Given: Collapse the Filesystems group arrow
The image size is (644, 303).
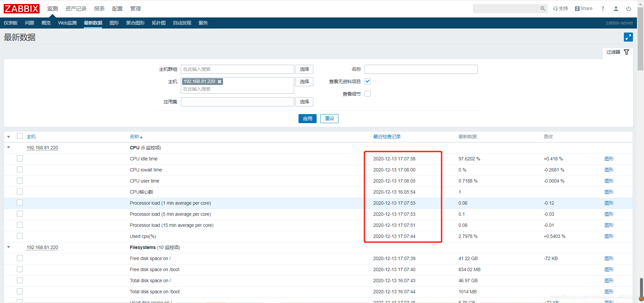Looking at the screenshot, I should 9,247.
